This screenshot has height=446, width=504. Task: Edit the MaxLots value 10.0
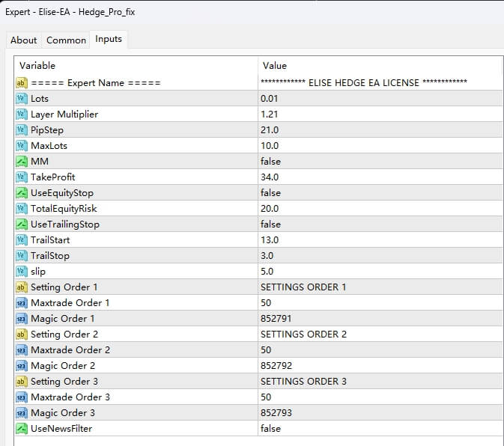(x=380, y=146)
